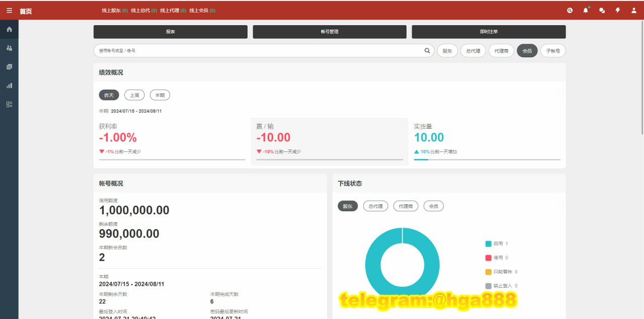Click the magnifier icon in search box
Screen dimensions: 644x319
(427, 51)
